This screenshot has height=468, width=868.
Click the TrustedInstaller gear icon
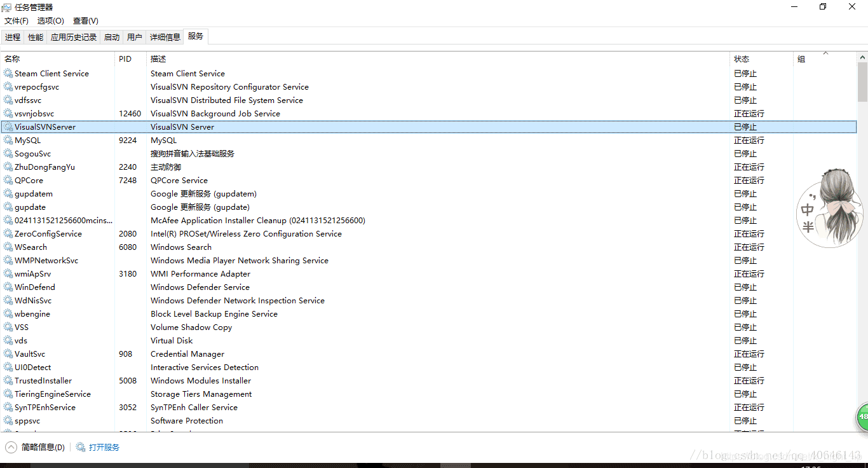coord(8,381)
